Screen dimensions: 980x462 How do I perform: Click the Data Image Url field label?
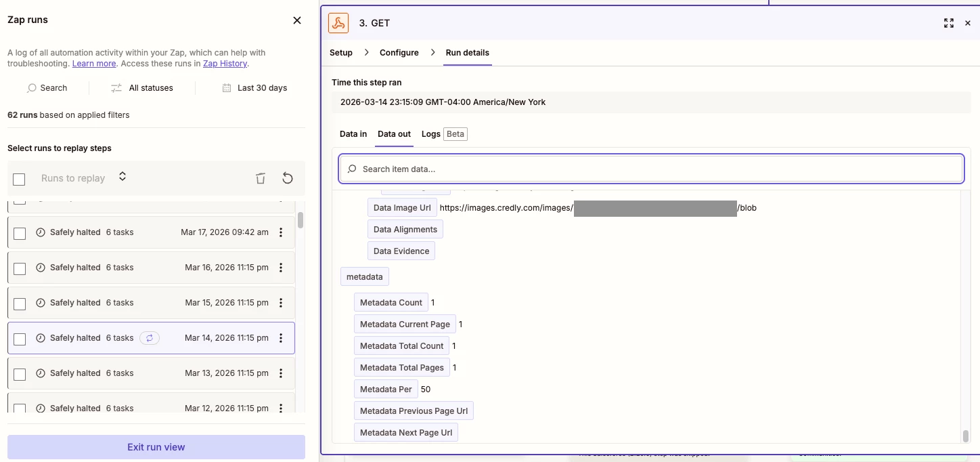point(402,208)
